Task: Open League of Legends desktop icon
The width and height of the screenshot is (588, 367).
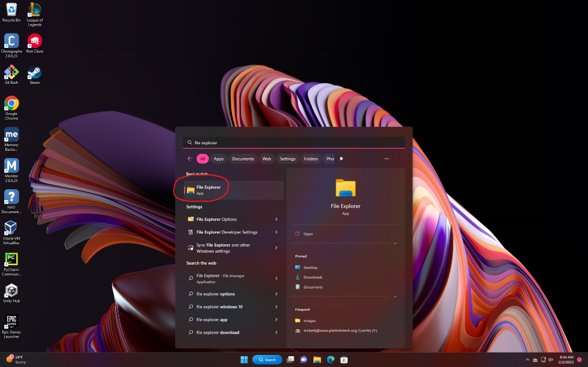Action: click(x=35, y=14)
